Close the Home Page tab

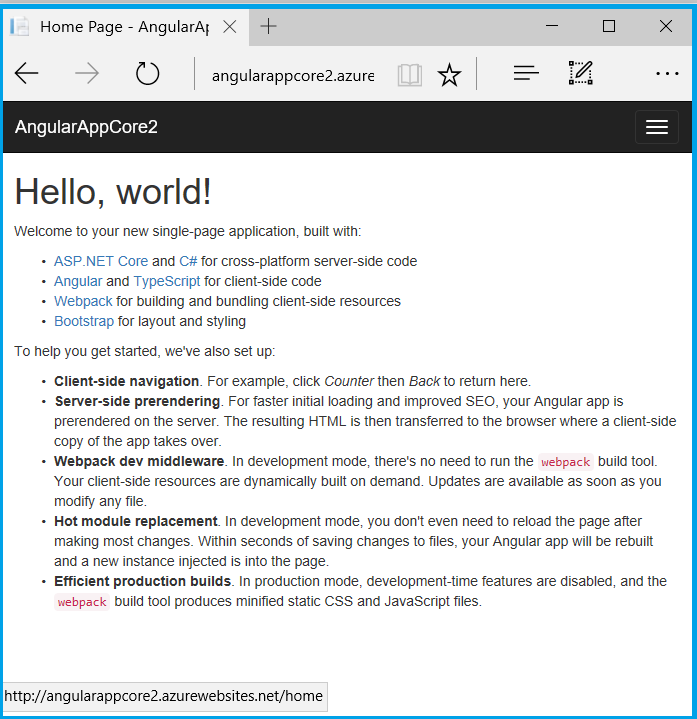[x=230, y=27]
